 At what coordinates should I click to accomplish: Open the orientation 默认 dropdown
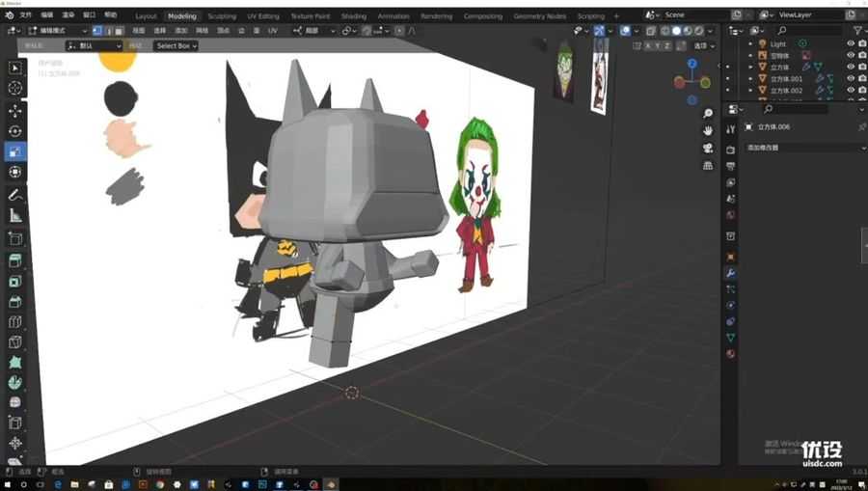pos(94,46)
